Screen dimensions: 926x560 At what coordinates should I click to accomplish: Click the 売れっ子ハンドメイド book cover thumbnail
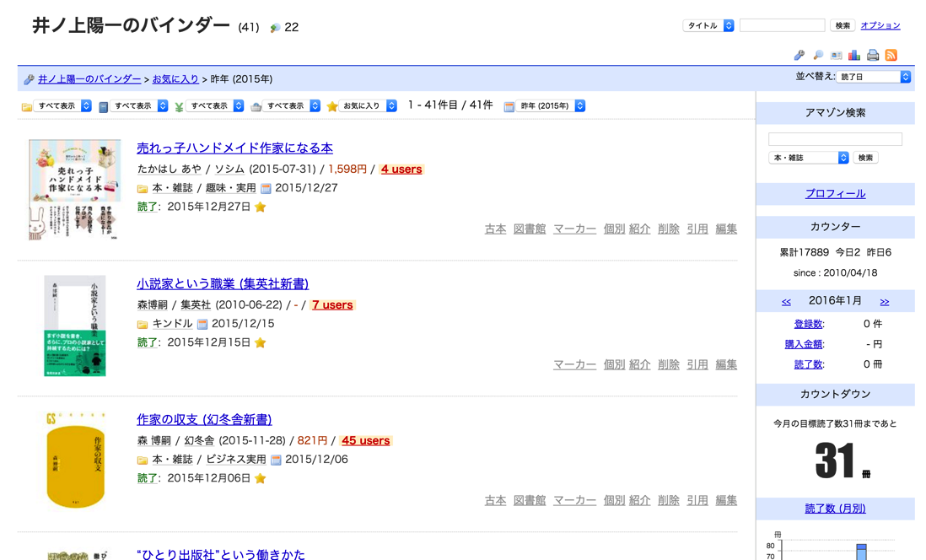click(x=74, y=190)
